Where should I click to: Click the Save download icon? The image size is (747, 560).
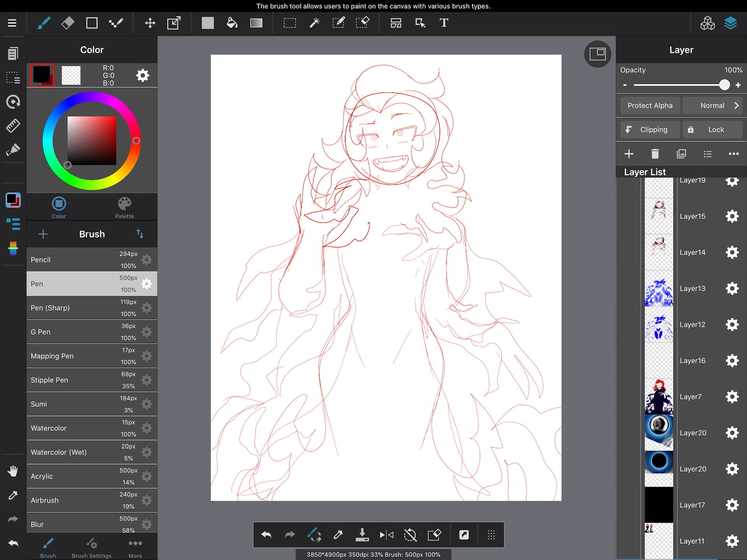click(362, 535)
